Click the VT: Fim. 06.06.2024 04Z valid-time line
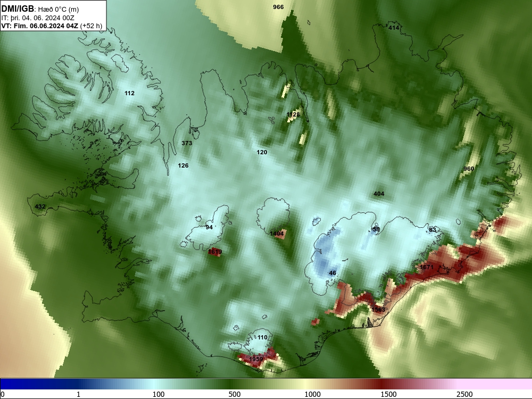This screenshot has height=399, width=532. (x=40, y=26)
